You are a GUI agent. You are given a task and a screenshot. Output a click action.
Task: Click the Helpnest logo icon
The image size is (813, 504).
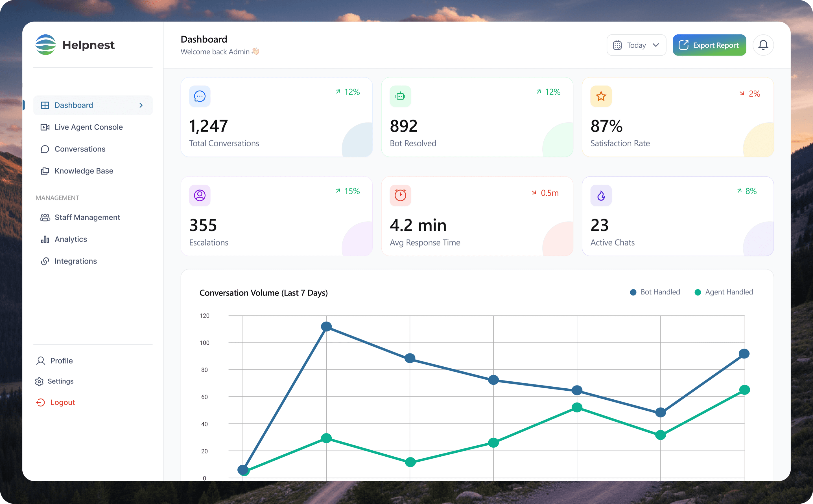coord(45,45)
